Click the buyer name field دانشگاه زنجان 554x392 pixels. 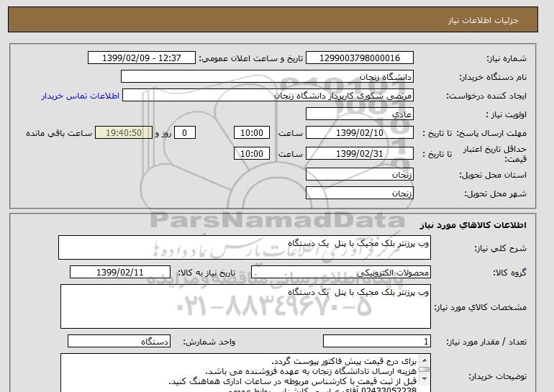267,77
